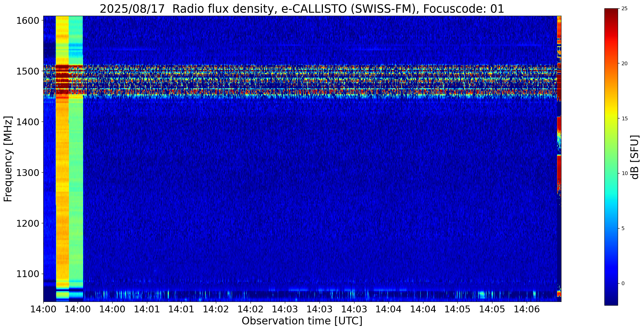Click the plot title mentioning e-CALLISTO (SWISS-FM)

tap(302, 9)
